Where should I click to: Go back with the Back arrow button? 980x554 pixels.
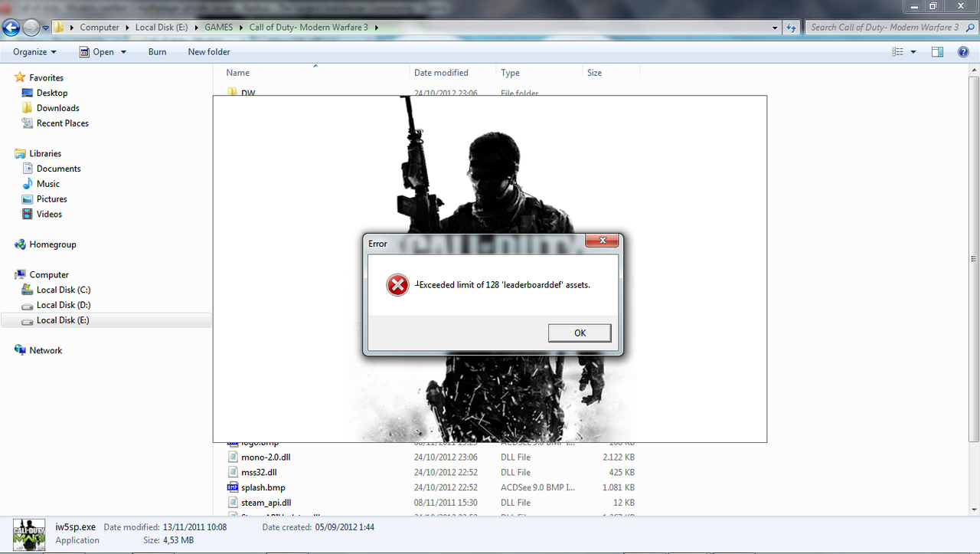tap(11, 28)
